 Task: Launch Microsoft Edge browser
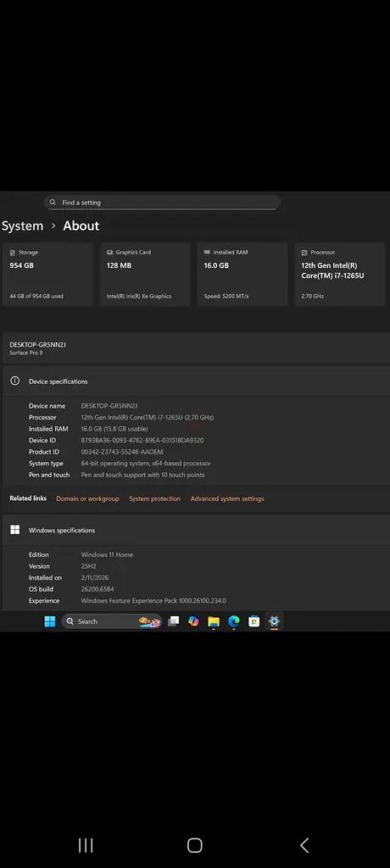point(234,621)
